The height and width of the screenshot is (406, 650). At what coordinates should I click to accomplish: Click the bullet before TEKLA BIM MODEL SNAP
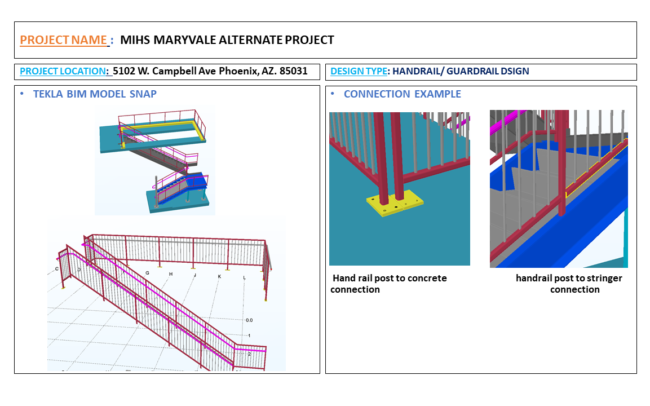[x=23, y=94]
